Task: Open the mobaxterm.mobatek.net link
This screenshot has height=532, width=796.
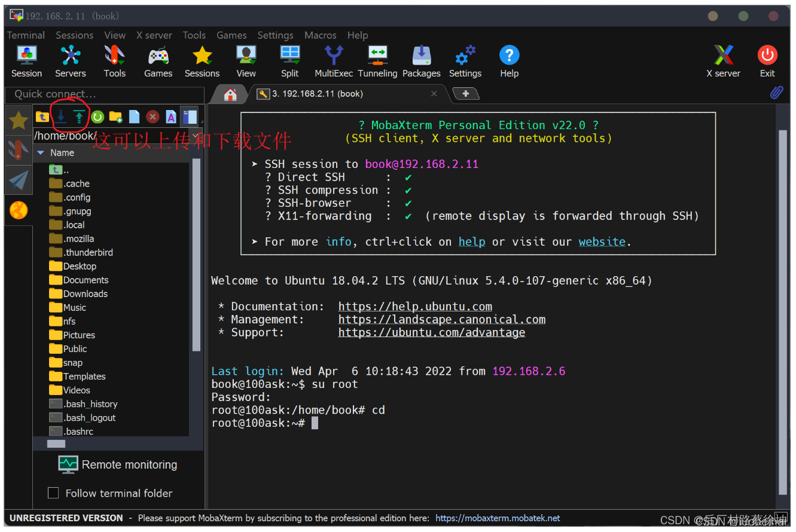Action: point(498,518)
